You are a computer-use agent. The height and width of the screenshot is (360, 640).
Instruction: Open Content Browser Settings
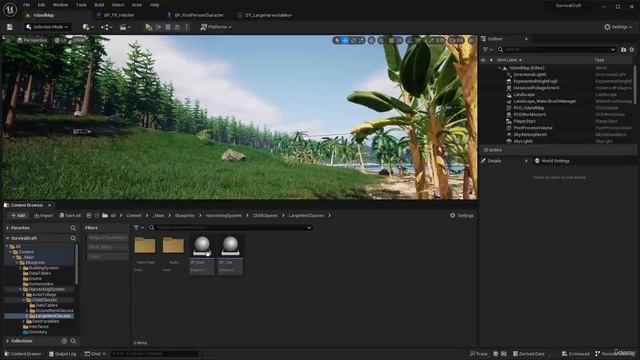pos(462,216)
